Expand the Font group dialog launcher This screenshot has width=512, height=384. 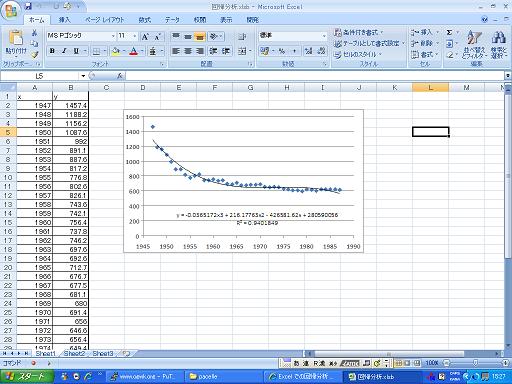[162, 64]
